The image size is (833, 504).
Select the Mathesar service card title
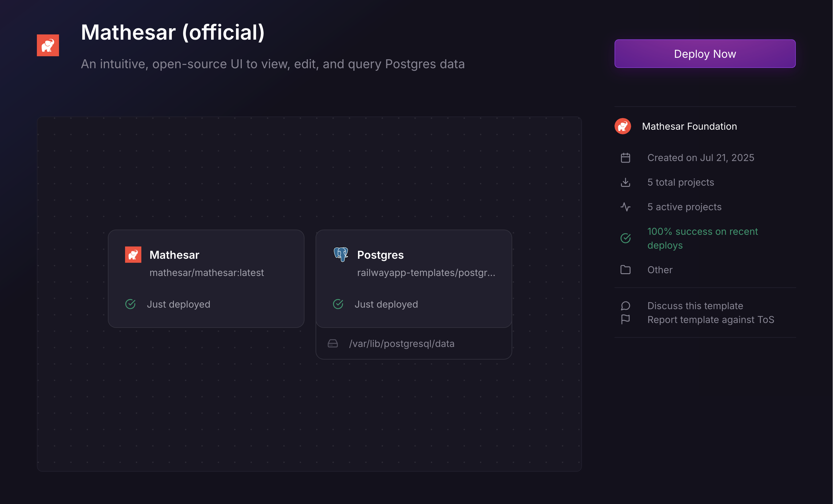(x=175, y=255)
